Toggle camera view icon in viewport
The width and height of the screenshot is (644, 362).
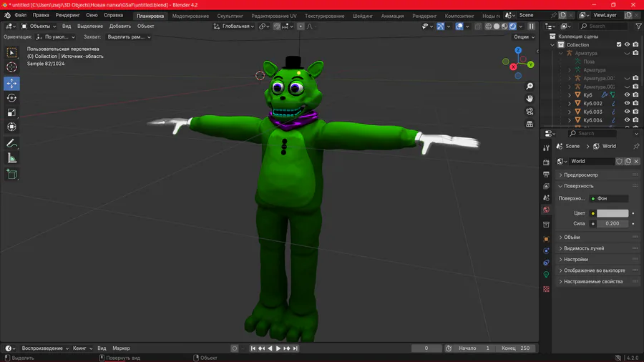click(530, 111)
